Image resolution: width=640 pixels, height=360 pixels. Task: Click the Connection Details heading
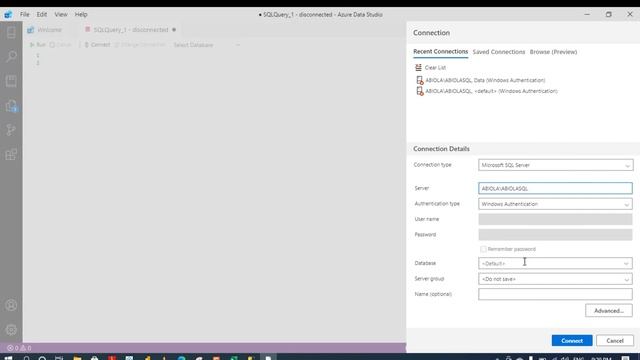441,149
